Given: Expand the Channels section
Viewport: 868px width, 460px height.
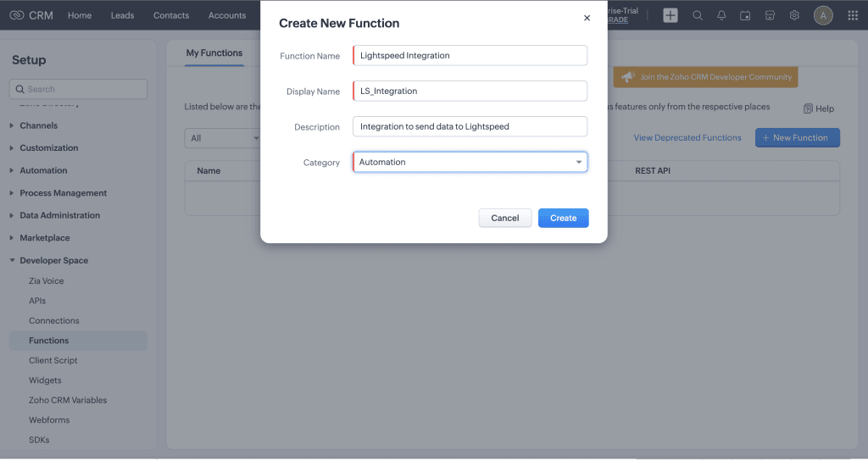Looking at the screenshot, I should 38,125.
